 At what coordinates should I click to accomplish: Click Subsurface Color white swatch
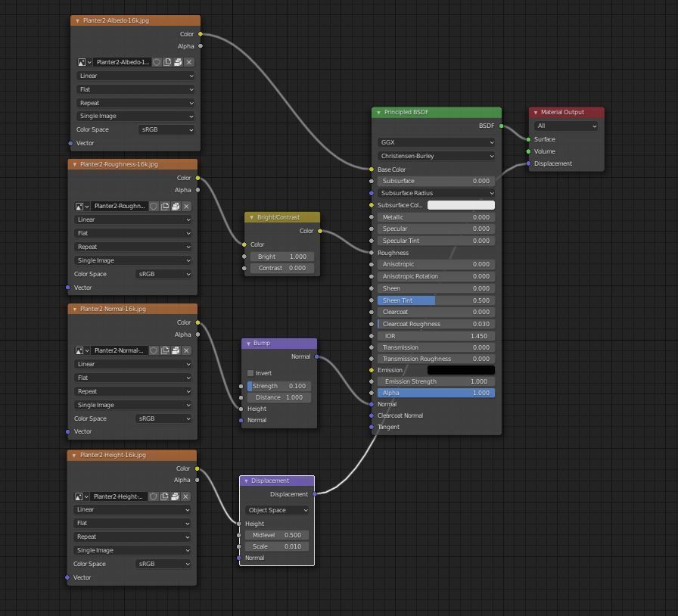461,205
